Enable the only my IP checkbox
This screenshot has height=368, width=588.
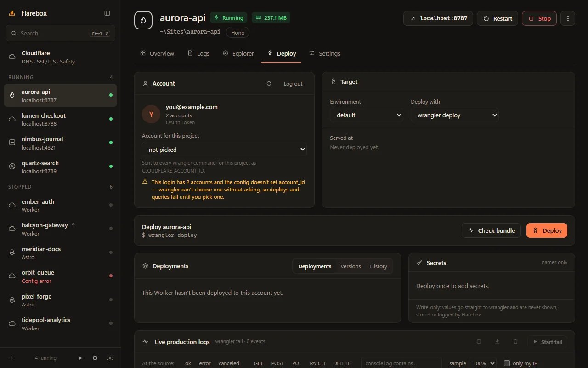507,363
